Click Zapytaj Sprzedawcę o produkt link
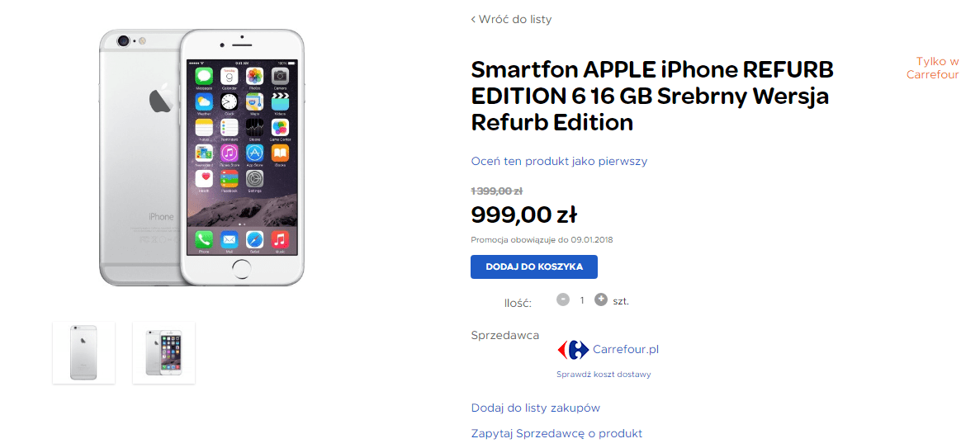 556,434
